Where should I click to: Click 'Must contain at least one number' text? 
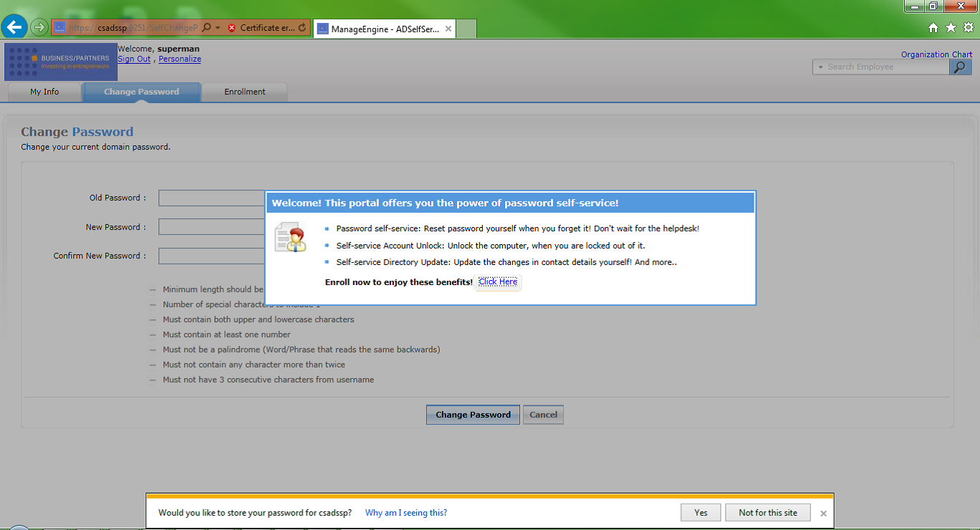coord(226,334)
